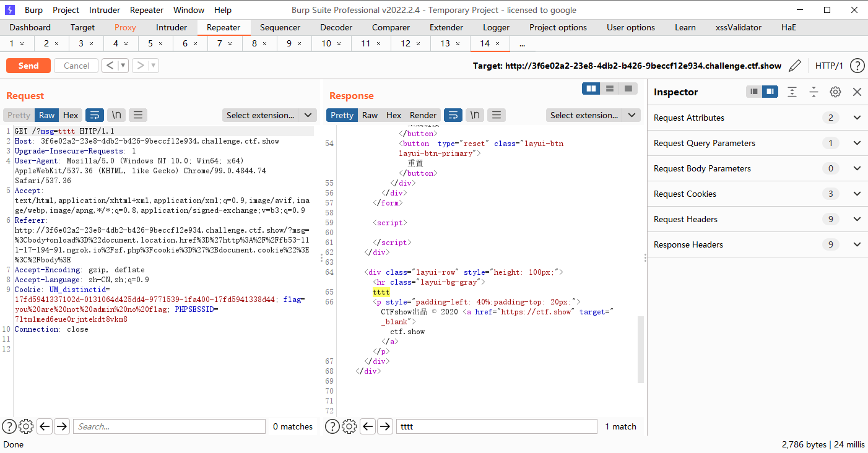Open Inspector settings gear

[x=835, y=92]
